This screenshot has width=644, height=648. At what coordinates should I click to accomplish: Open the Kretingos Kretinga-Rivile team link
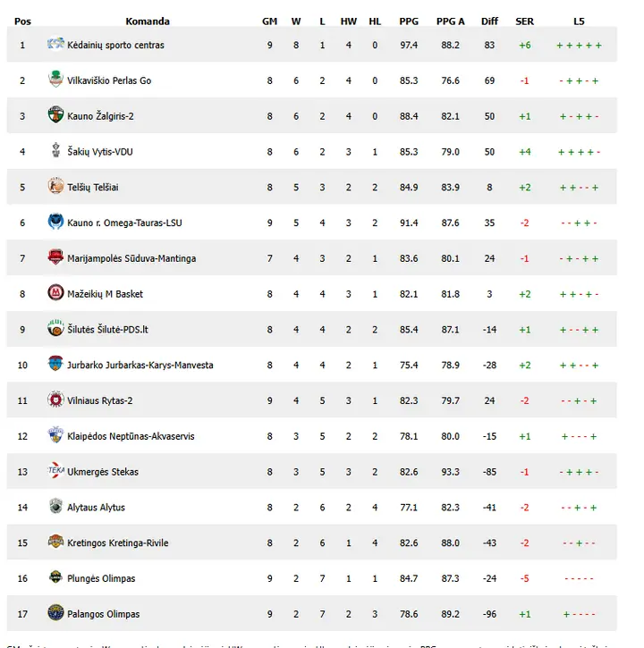(x=118, y=543)
